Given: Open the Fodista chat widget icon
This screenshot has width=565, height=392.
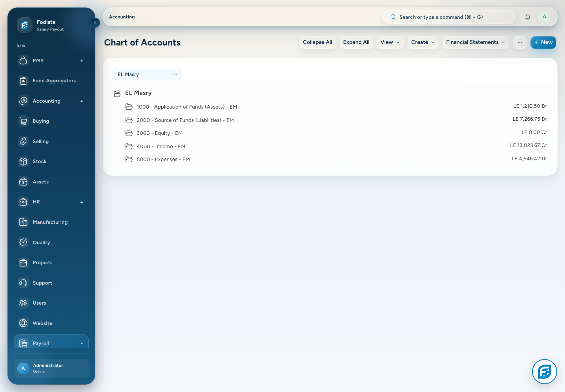Looking at the screenshot, I should (x=545, y=372).
